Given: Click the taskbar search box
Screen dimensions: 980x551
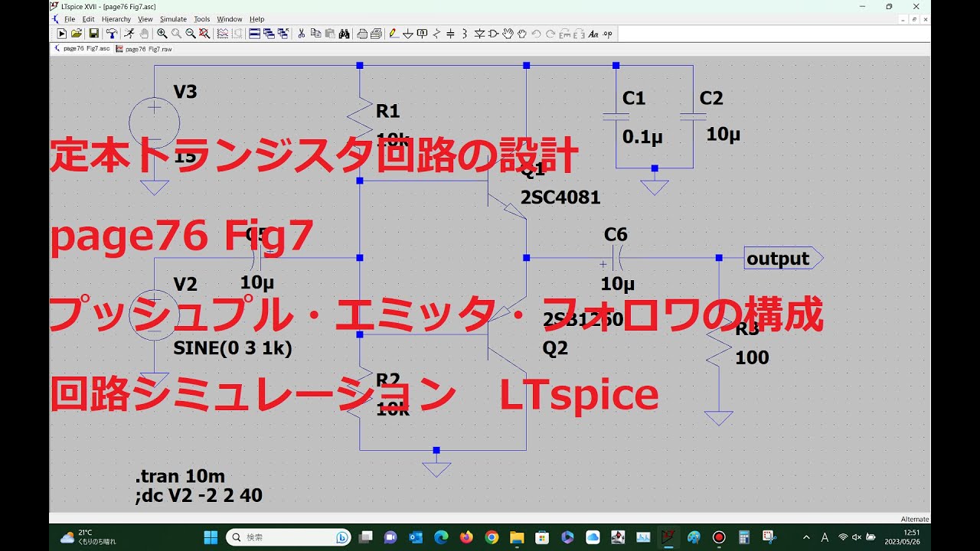Looking at the screenshot, I should click(289, 537).
